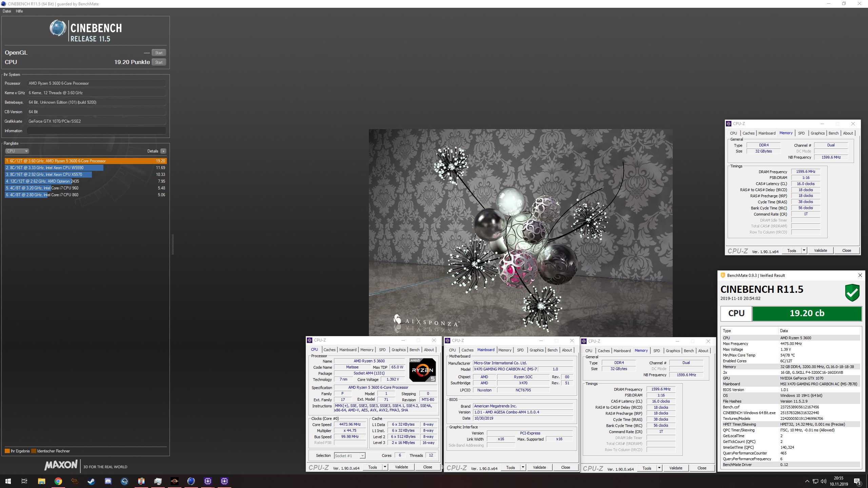Open the Hilfe menu

coord(19,11)
